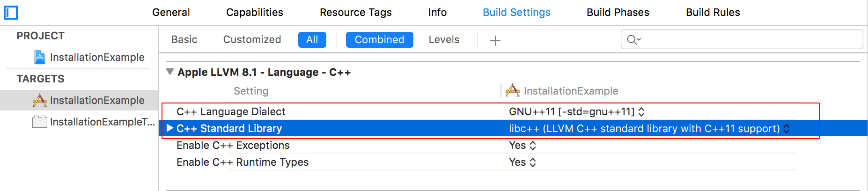Open the Capabilities tab

(255, 12)
